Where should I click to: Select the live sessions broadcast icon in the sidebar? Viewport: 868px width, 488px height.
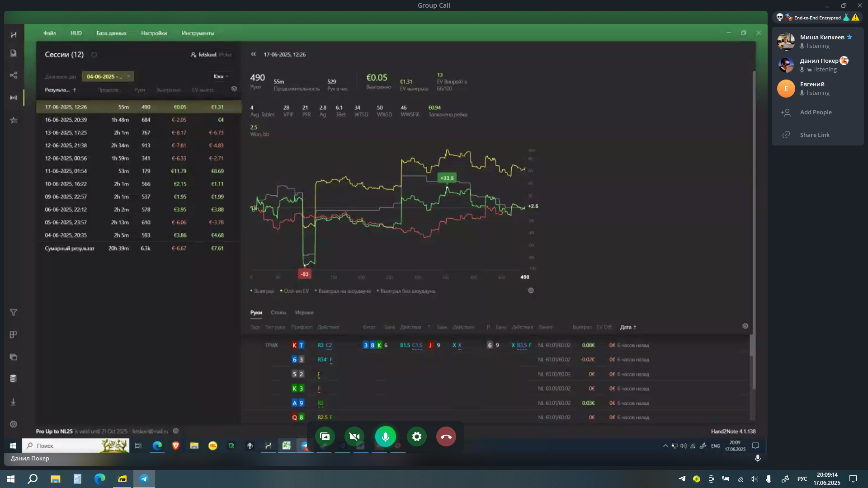(14, 98)
